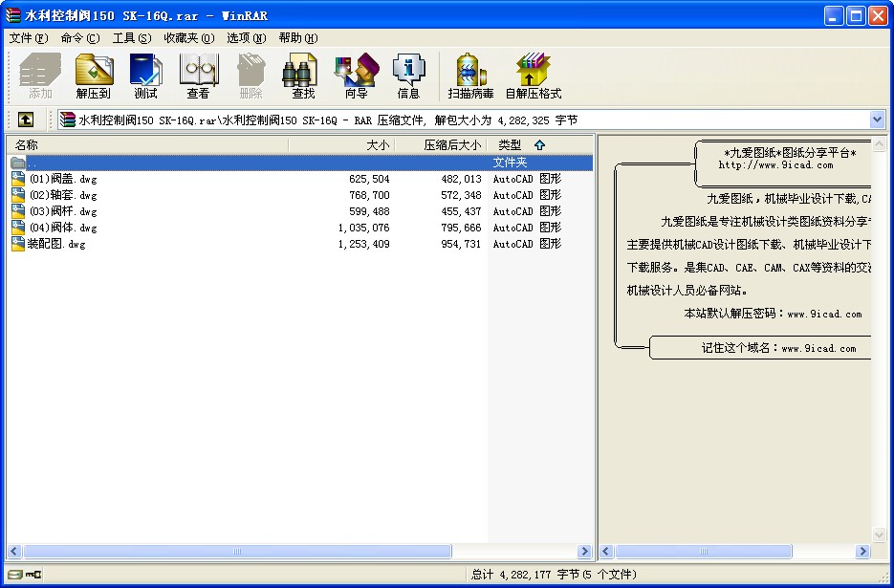Open the 查看 (View) toolbar icon
The width and height of the screenshot is (894, 588).
pos(198,76)
